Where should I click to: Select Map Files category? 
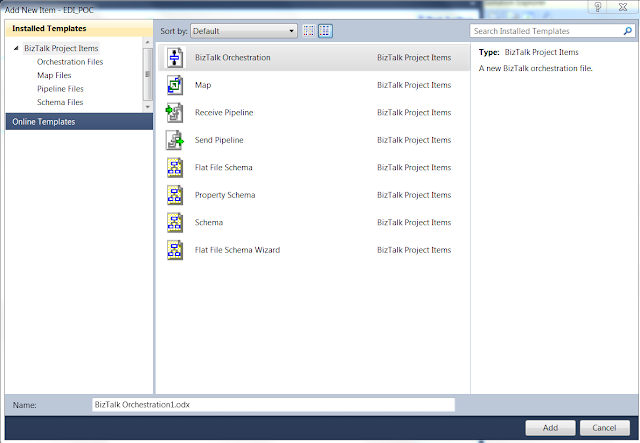[54, 76]
